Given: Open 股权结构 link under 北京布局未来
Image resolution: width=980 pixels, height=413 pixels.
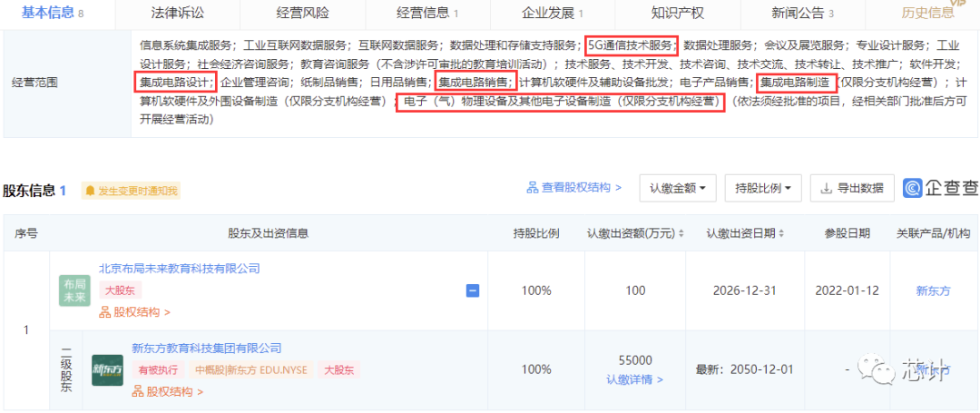Looking at the screenshot, I should (x=135, y=311).
